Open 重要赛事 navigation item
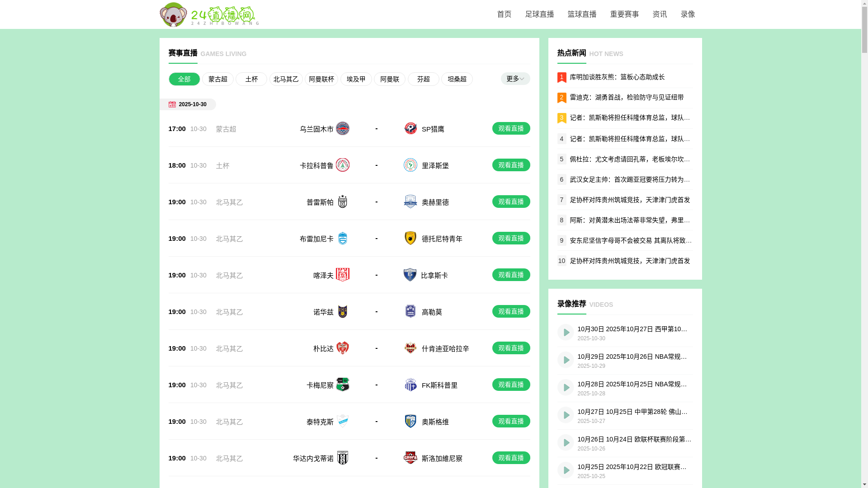Viewport: 868px width, 488px height. pos(624,14)
